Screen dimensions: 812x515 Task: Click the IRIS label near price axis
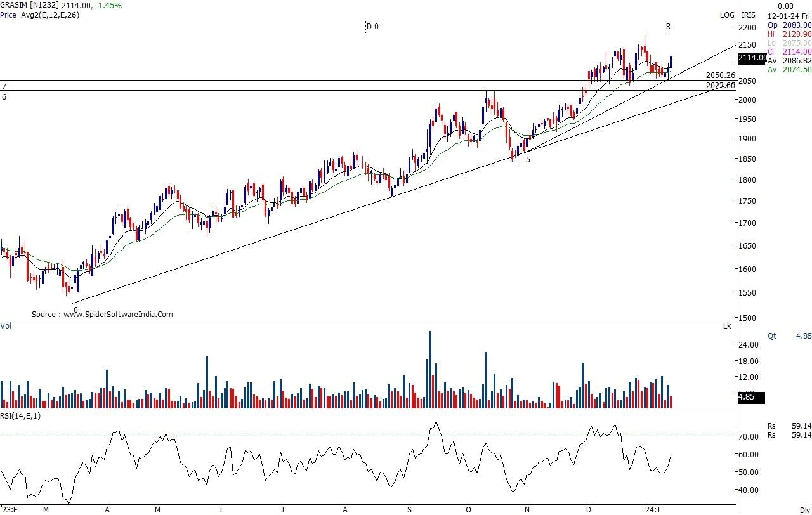click(x=749, y=15)
